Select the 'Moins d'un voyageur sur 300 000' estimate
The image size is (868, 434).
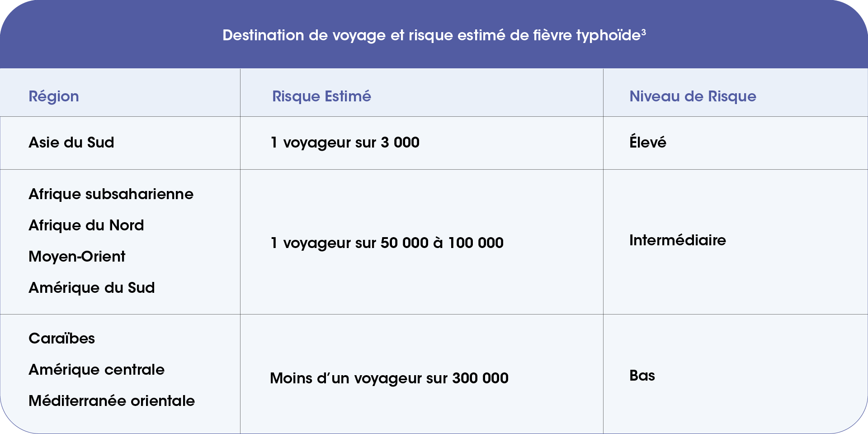389,378
